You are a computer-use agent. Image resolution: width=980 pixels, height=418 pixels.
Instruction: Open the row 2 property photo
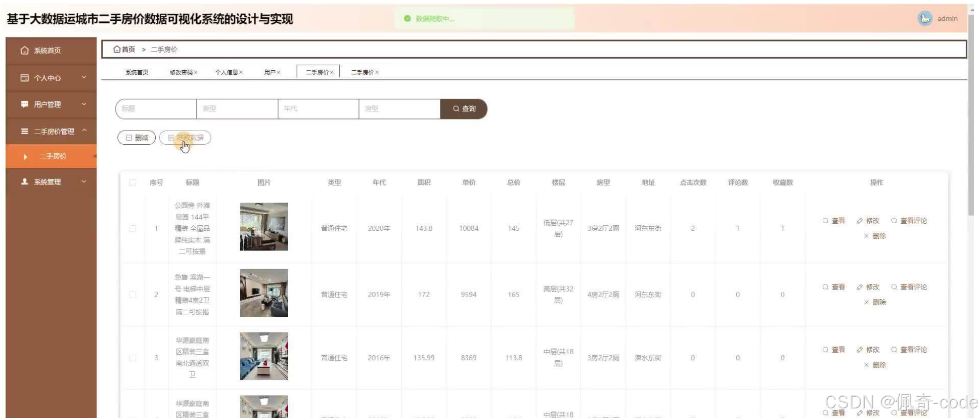(x=264, y=293)
